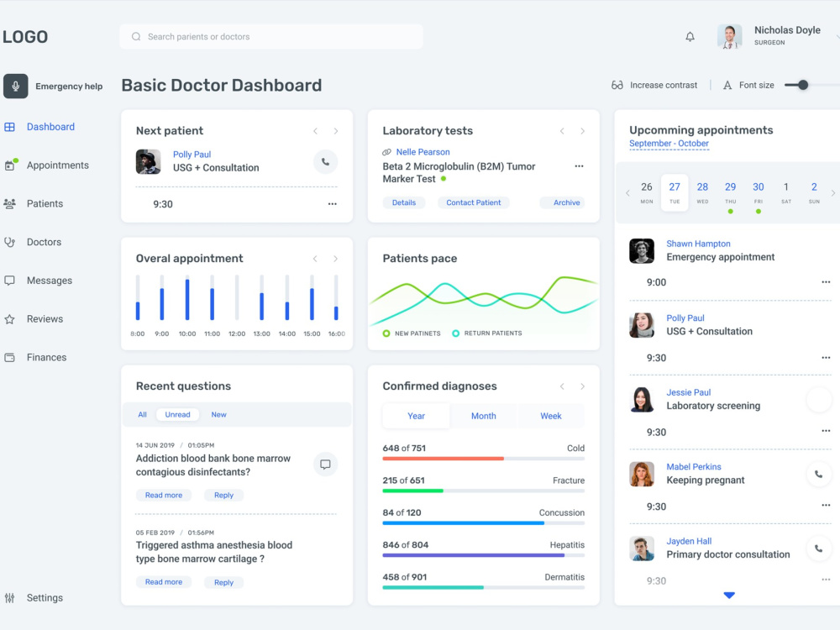Open September - October date range link
The image size is (840, 630).
[x=669, y=144]
